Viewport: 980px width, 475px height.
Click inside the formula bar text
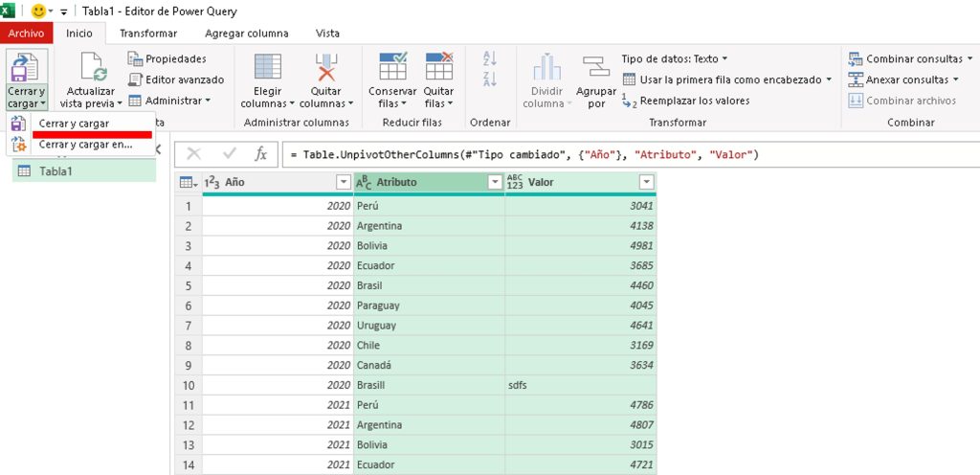(x=524, y=154)
